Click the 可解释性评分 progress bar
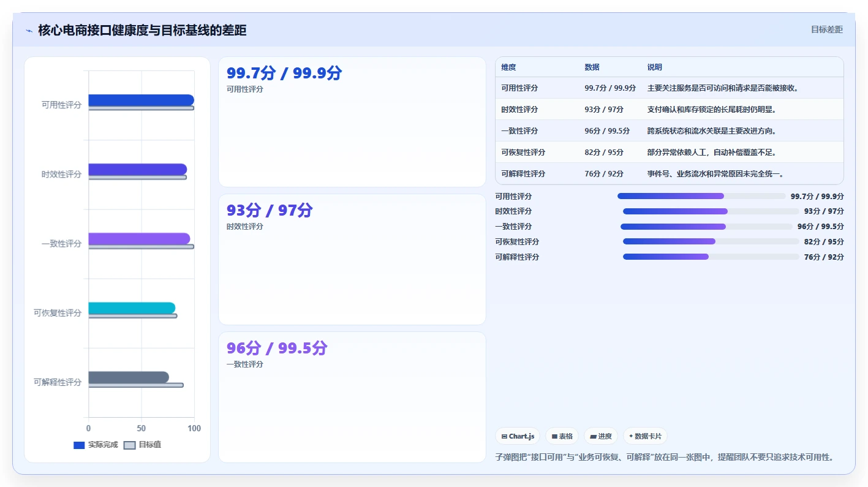 711,257
